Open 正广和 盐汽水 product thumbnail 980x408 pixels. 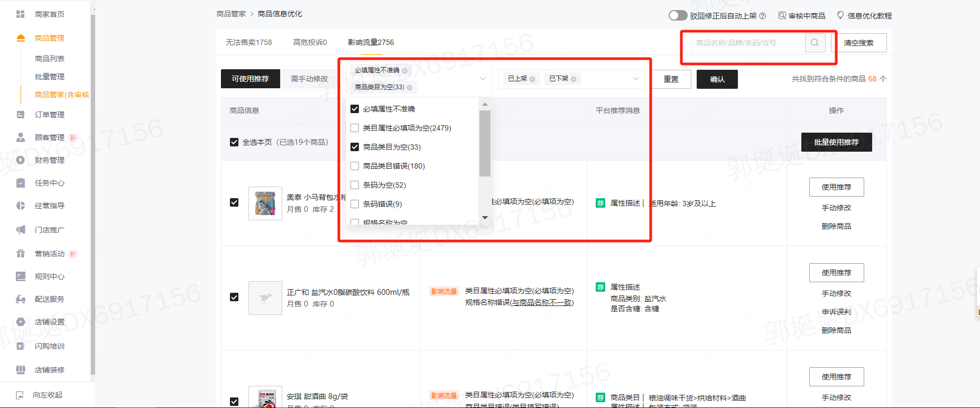point(265,298)
